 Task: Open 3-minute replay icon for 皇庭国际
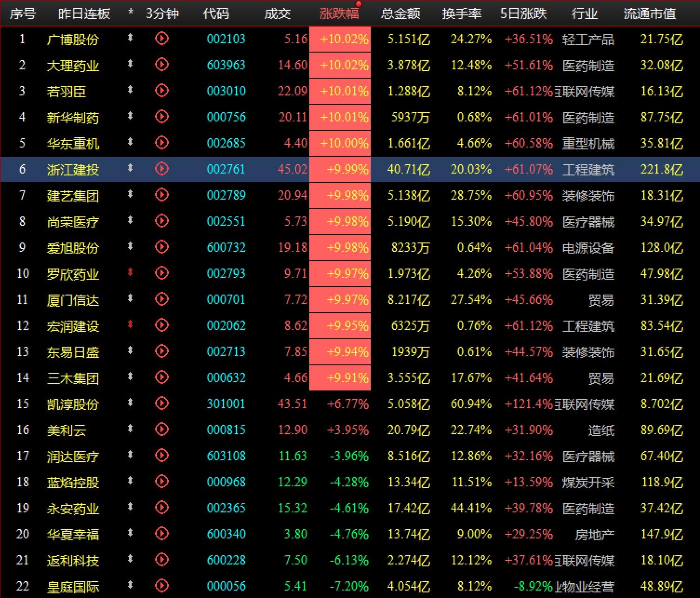pos(161,585)
